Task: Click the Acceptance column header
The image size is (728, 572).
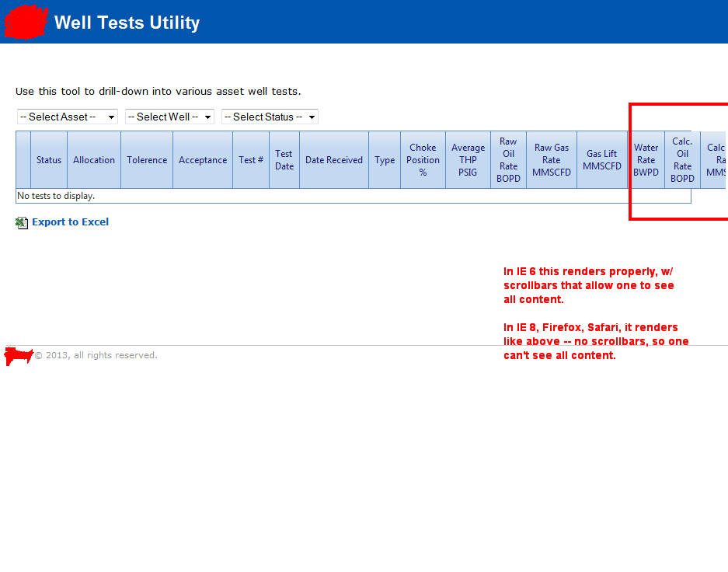Action: click(x=203, y=160)
